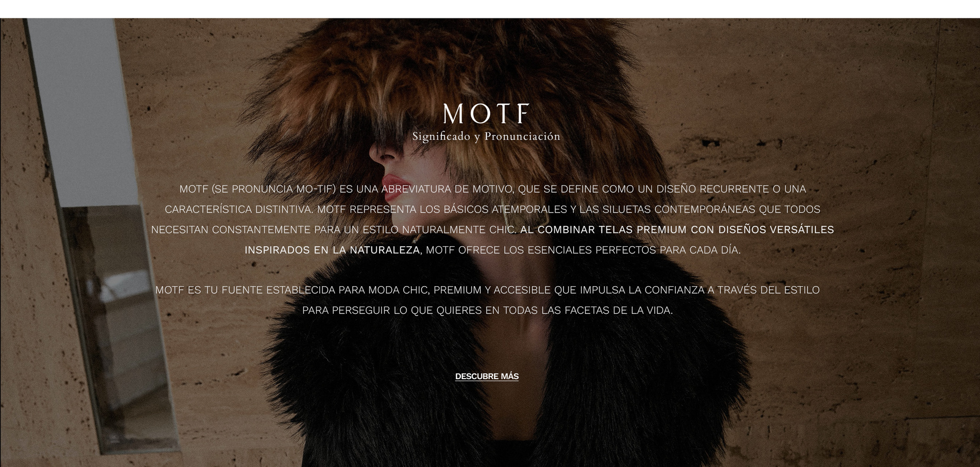Click the MOTF (SE PRONUNCIA MO-TIF) opening line
980x467 pixels.
click(493, 189)
